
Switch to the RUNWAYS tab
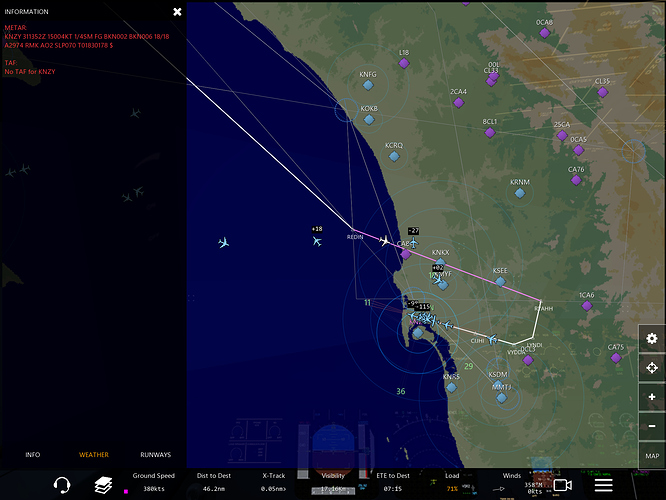[x=155, y=455]
